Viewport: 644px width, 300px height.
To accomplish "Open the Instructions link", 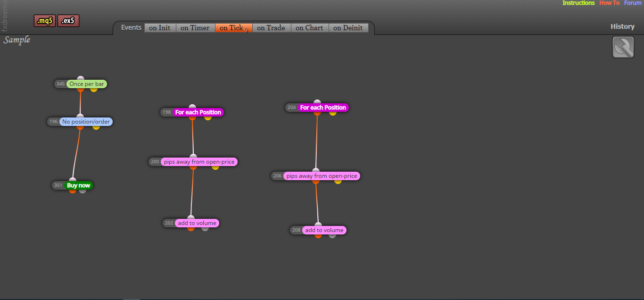I will point(578,3).
